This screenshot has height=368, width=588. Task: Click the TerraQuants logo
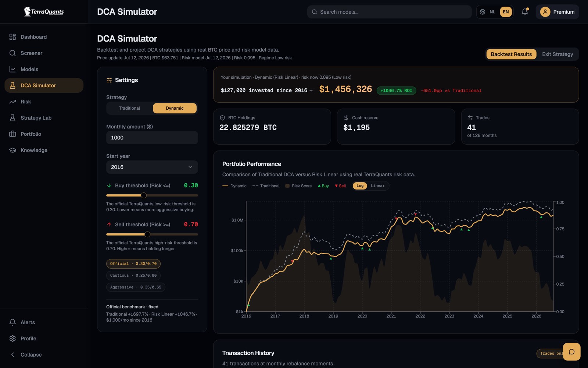(44, 12)
